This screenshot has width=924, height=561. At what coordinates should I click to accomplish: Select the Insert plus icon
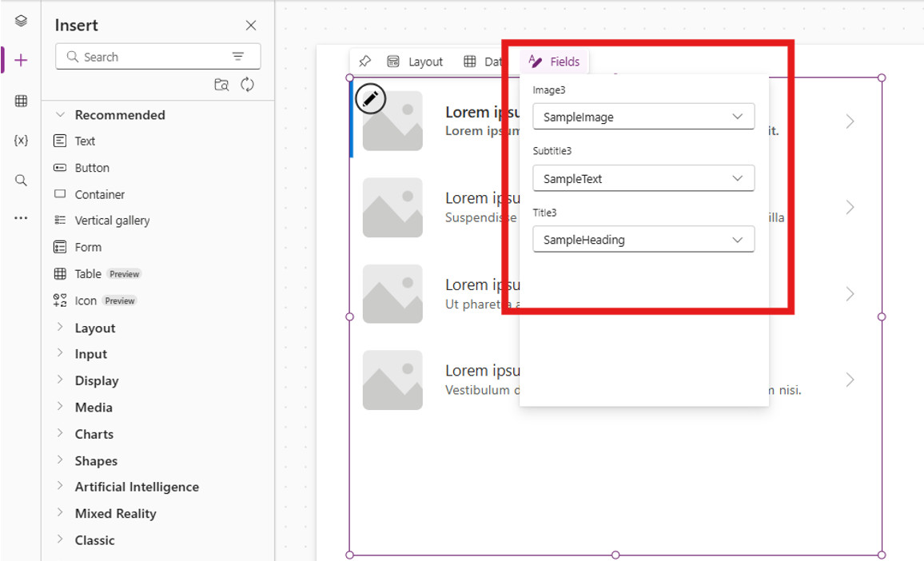(20, 58)
